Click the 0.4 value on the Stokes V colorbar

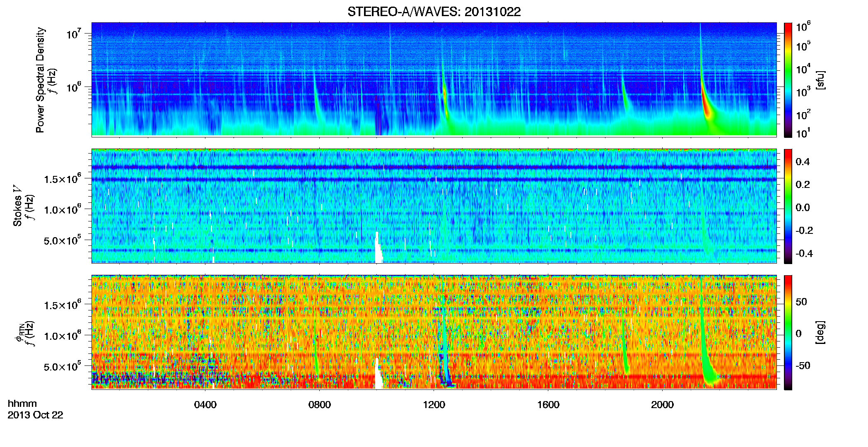[803, 162]
